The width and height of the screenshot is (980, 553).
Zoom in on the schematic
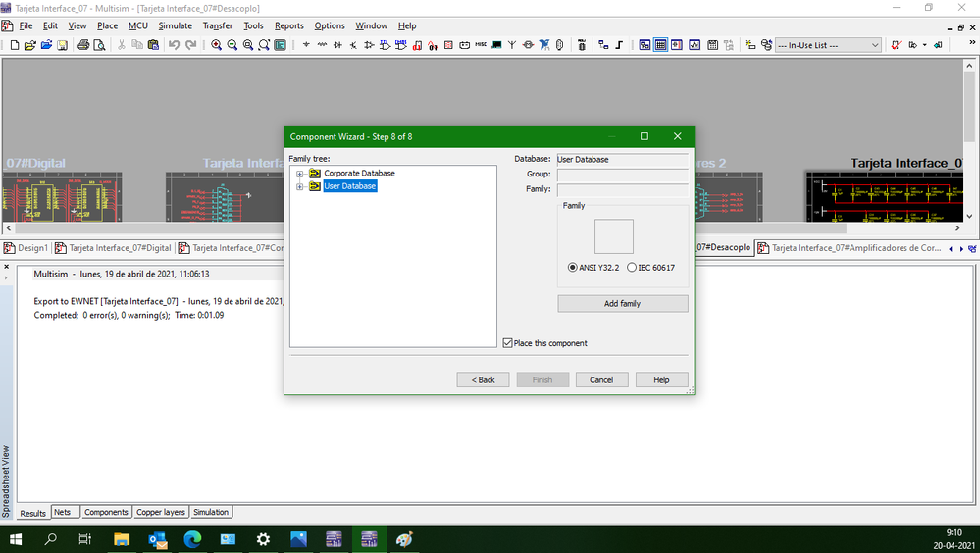(216, 45)
